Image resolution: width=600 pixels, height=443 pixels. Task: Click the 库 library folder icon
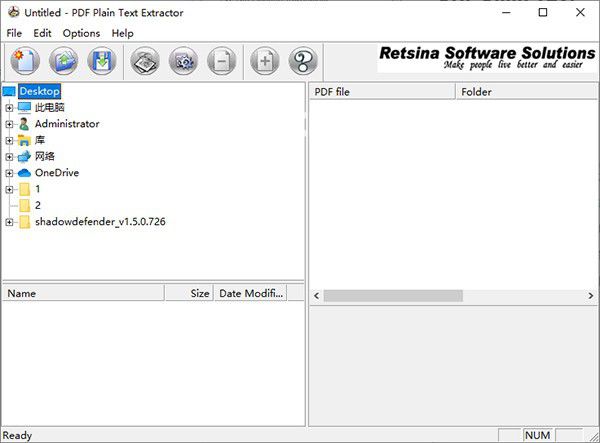pos(24,140)
